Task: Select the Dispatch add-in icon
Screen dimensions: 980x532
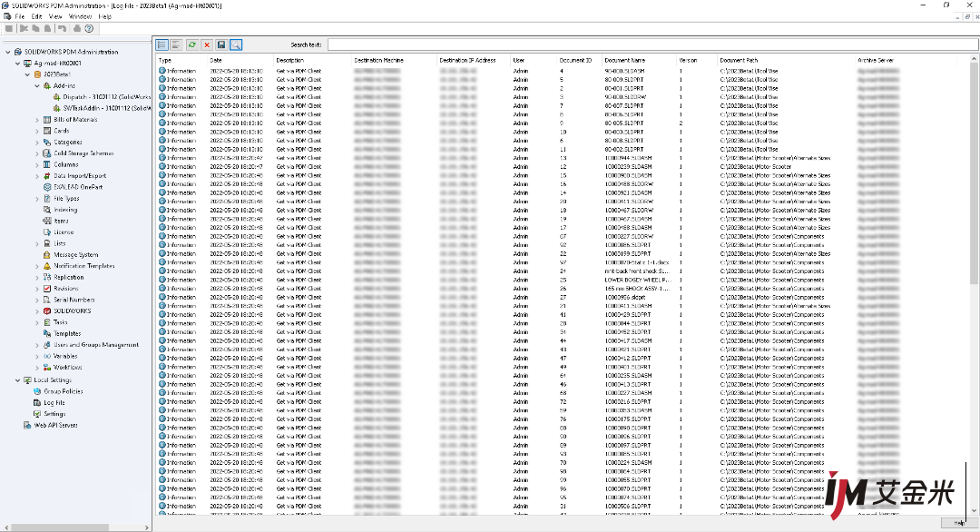Action: coord(57,97)
